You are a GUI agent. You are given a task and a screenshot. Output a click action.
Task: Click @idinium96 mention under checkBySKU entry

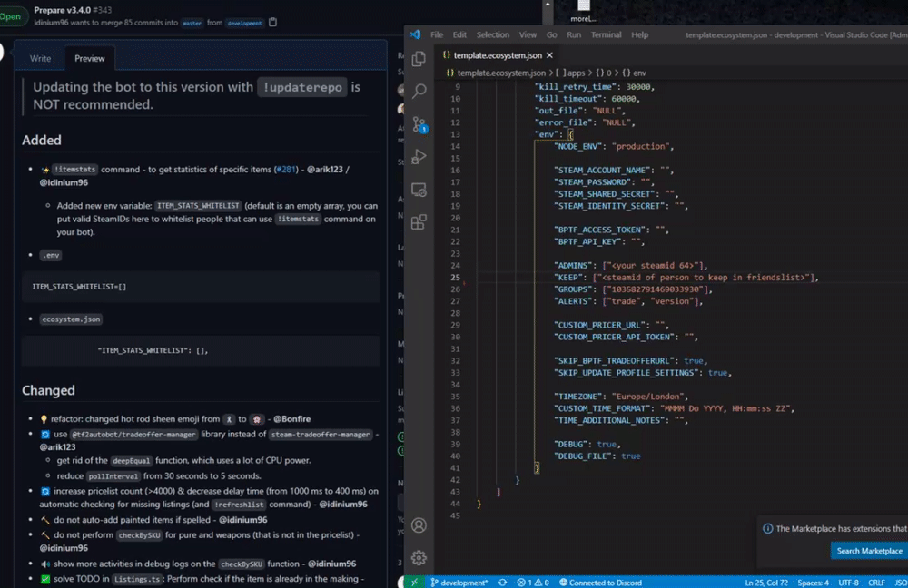pyautogui.click(x=64, y=548)
